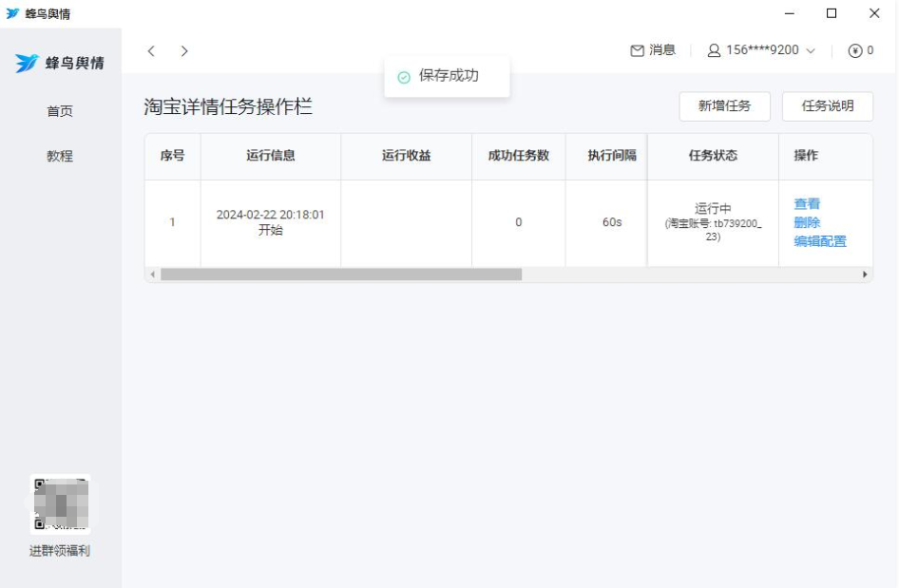This screenshot has width=899, height=588.
Task: Click the 保存成功 success checkmark icon
Action: tap(404, 77)
